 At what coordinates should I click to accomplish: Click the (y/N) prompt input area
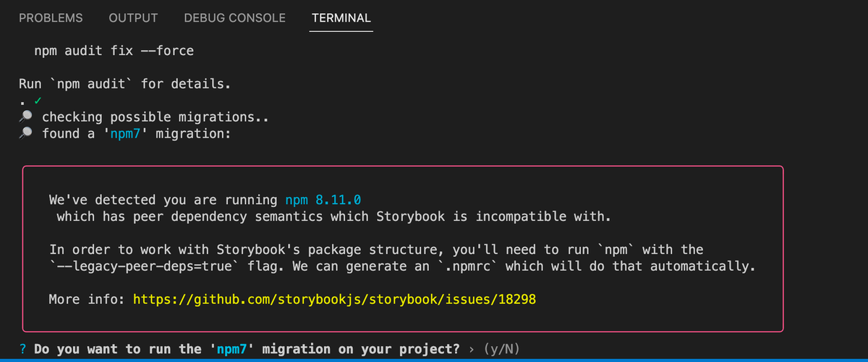(502, 349)
